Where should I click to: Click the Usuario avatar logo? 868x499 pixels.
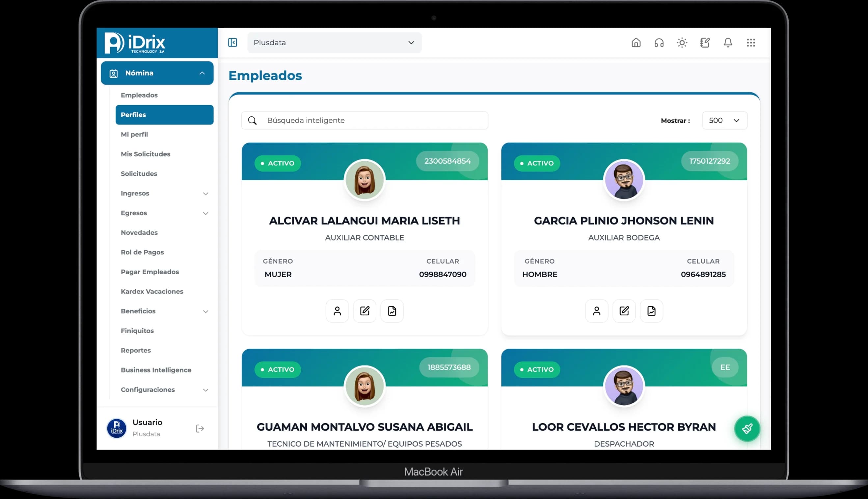tap(117, 428)
